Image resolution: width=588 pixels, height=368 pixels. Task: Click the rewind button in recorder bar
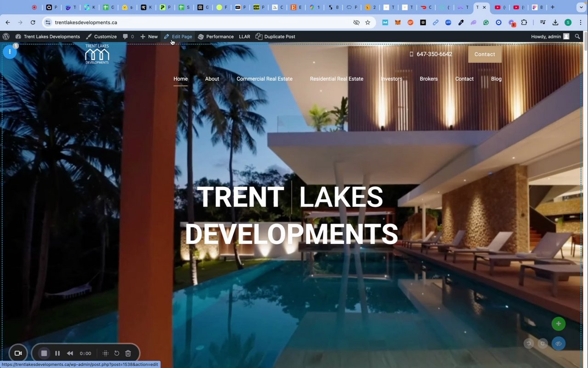(x=70, y=353)
